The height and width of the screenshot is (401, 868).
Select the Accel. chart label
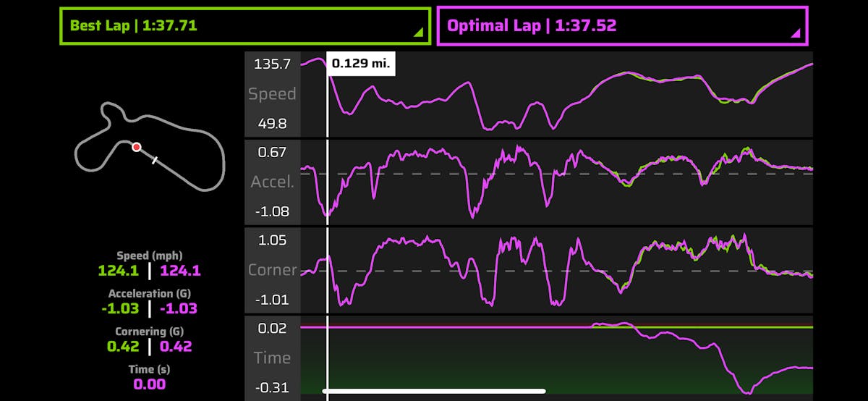click(272, 182)
